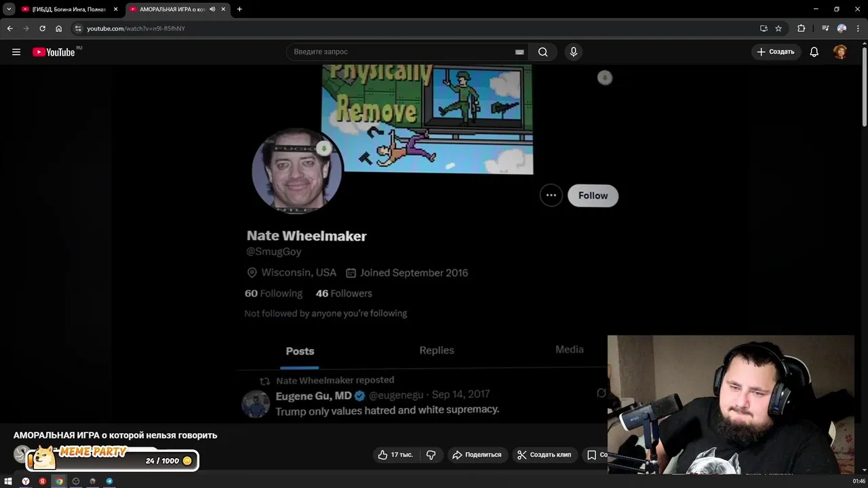This screenshot has height=488, width=868.
Task: Click the video title АМОРАЛЬНАЯ ИГРА
Action: (115, 435)
